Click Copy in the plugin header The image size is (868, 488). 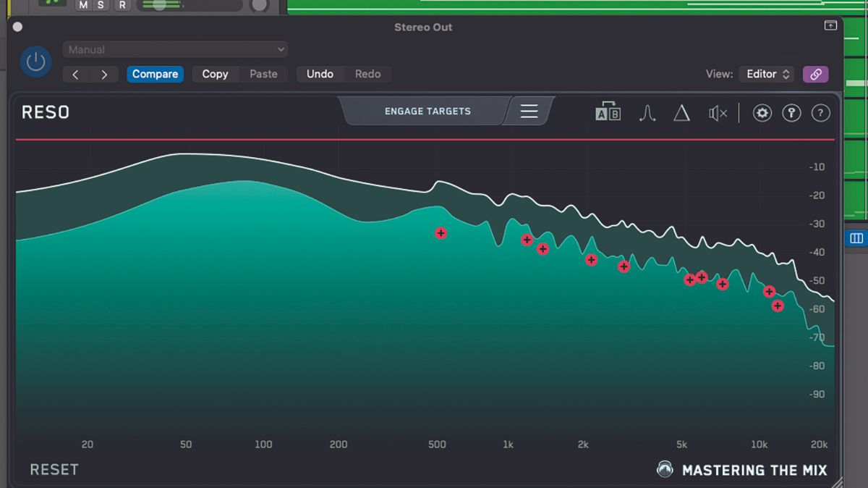click(x=215, y=74)
